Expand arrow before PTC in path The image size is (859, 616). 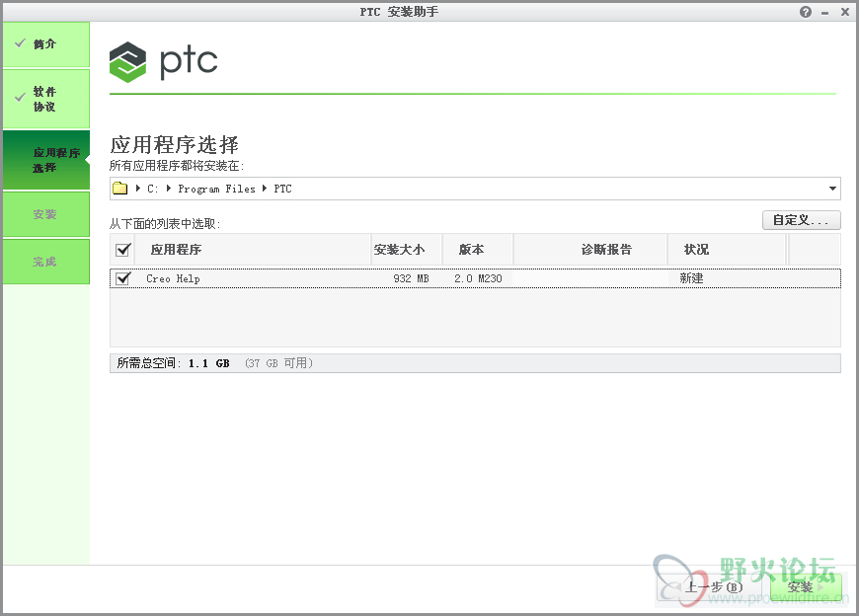click(264, 188)
